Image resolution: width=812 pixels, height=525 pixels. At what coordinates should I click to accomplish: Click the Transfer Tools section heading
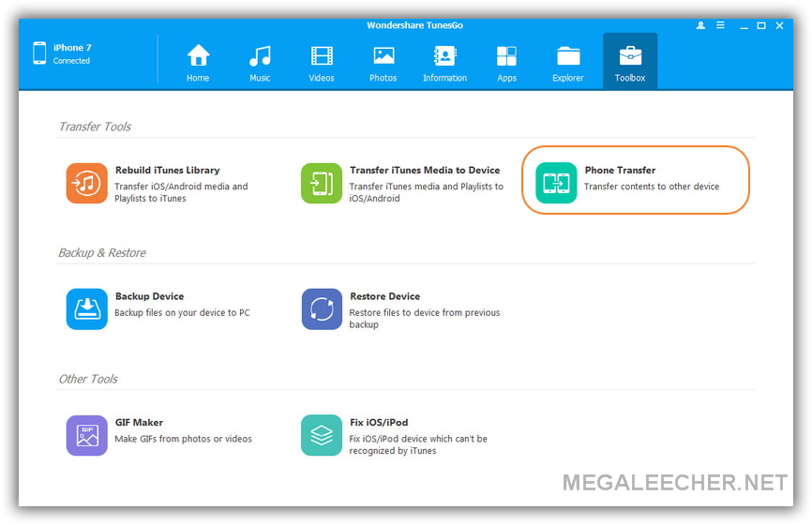click(95, 127)
